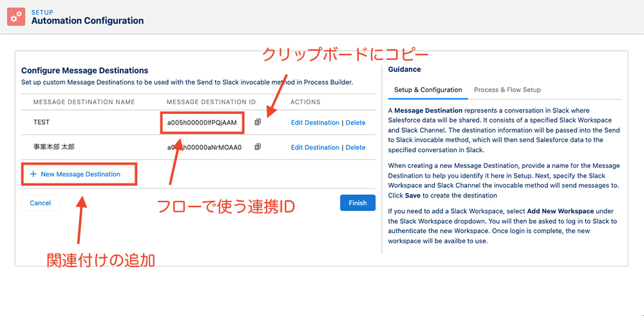
Task: Click the Message Destination Name column header
Action: click(x=84, y=102)
